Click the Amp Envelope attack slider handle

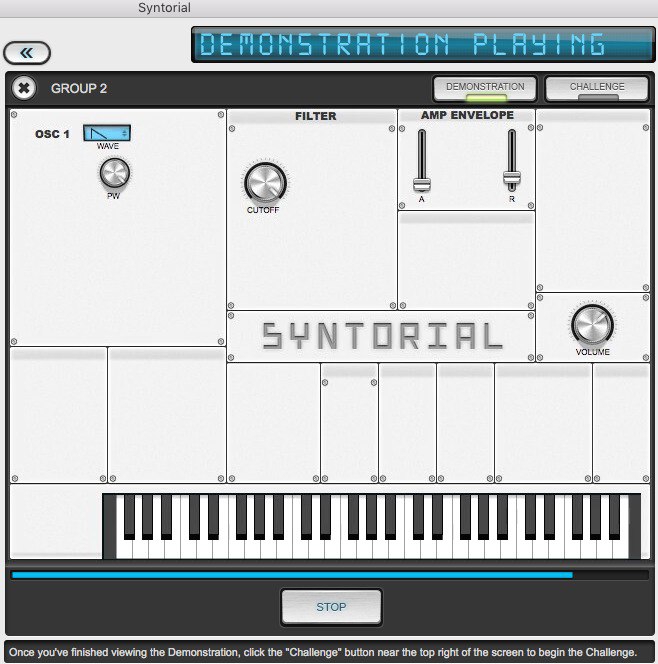tap(422, 185)
